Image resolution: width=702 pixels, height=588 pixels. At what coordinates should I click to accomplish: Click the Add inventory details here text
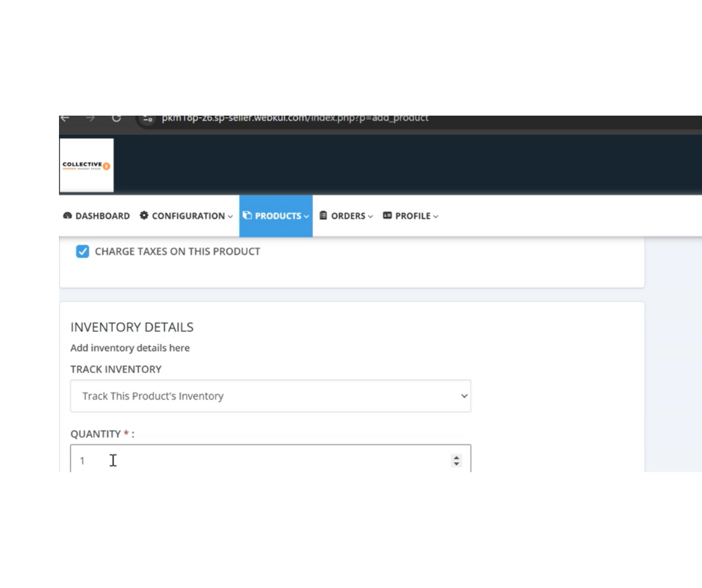pos(130,348)
